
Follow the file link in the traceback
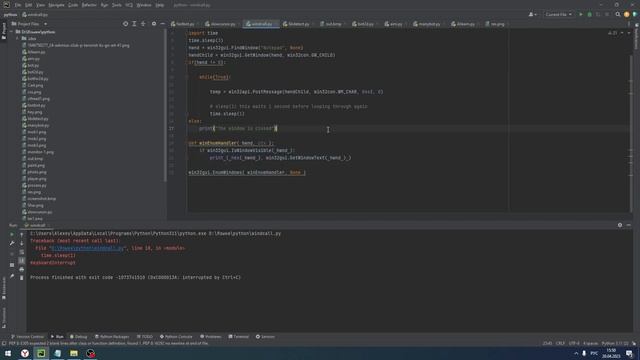point(87,248)
